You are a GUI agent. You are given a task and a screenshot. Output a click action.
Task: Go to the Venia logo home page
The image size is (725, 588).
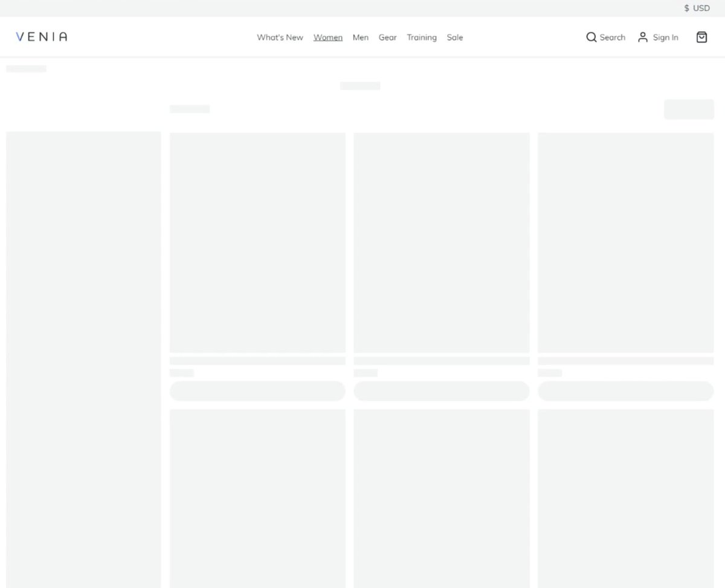(x=42, y=37)
